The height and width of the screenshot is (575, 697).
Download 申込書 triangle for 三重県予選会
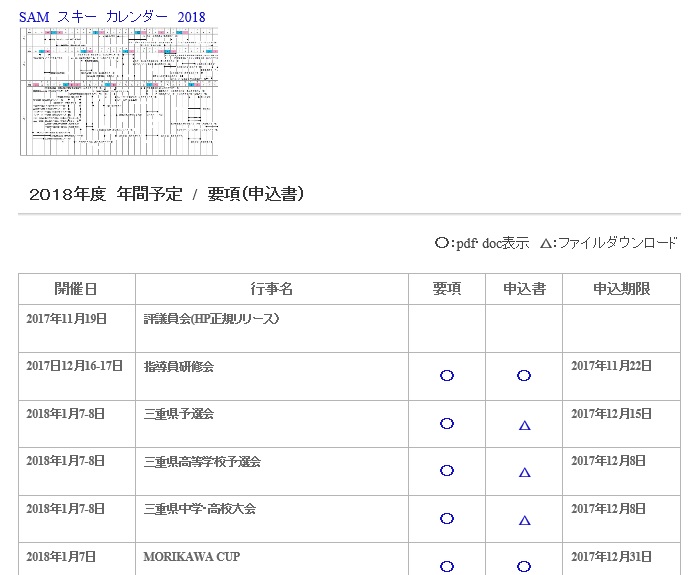click(524, 425)
